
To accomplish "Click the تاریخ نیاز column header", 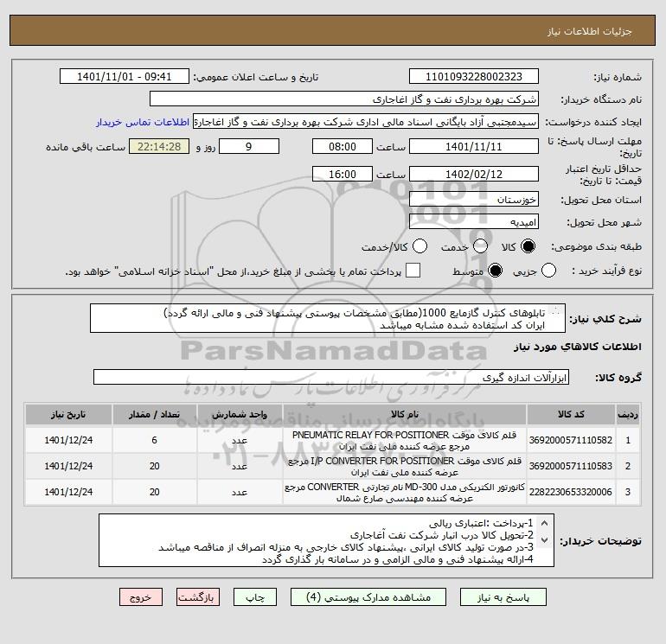I will coord(68,414).
